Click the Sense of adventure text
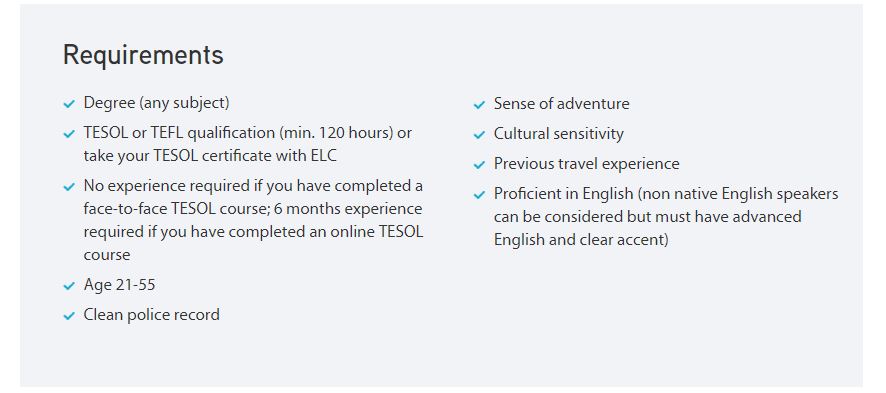886x393 pixels. 562,104
